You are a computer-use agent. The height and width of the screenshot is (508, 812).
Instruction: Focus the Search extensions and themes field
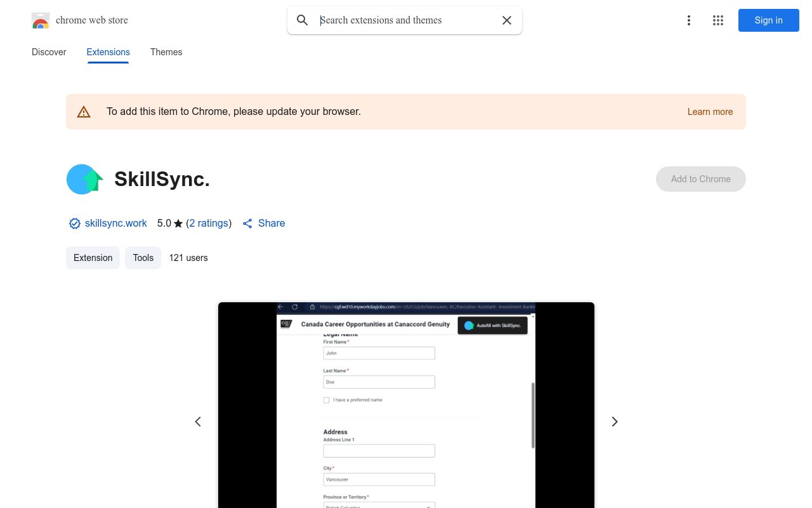[406, 20]
